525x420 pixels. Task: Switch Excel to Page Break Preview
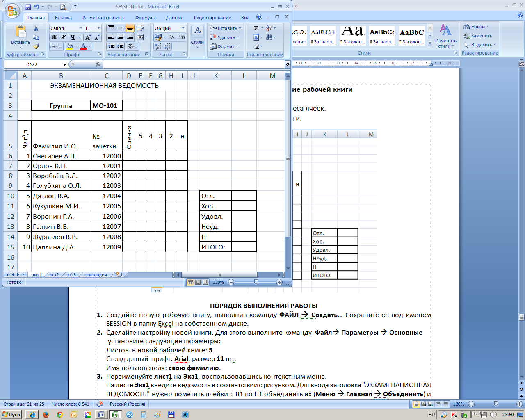tap(205, 282)
